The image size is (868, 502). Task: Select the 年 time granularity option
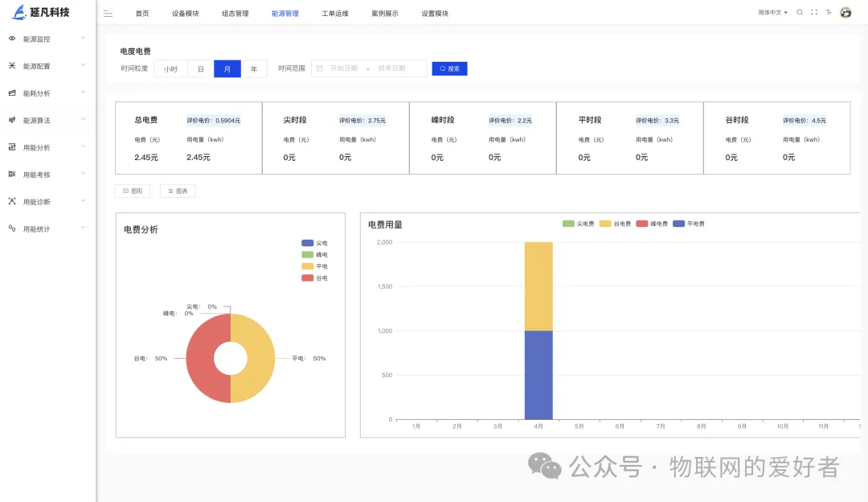point(254,68)
